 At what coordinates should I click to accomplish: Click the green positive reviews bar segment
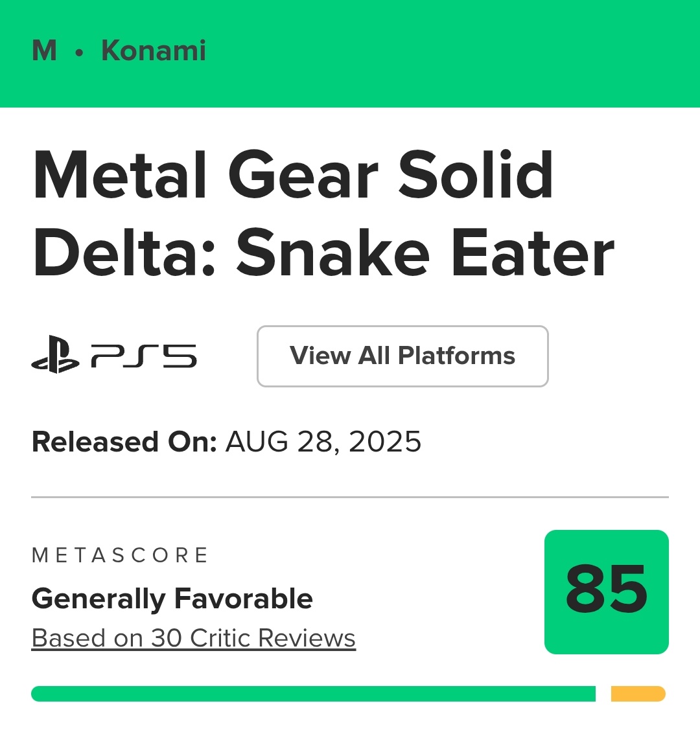[x=313, y=694]
